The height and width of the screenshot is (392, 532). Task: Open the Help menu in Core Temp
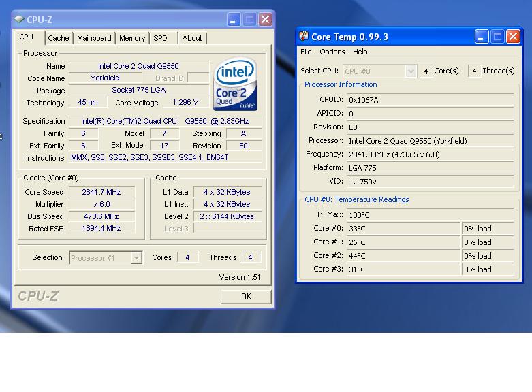coord(360,52)
